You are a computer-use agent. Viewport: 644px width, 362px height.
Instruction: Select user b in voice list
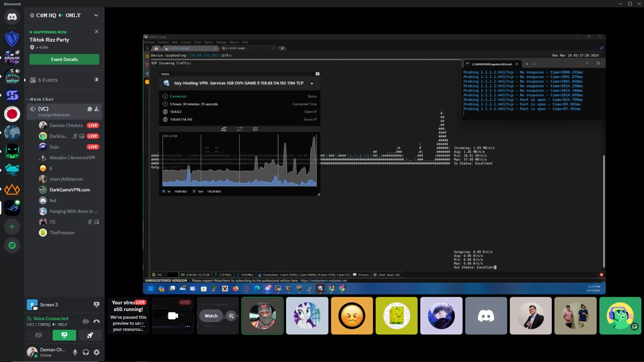coord(68,168)
